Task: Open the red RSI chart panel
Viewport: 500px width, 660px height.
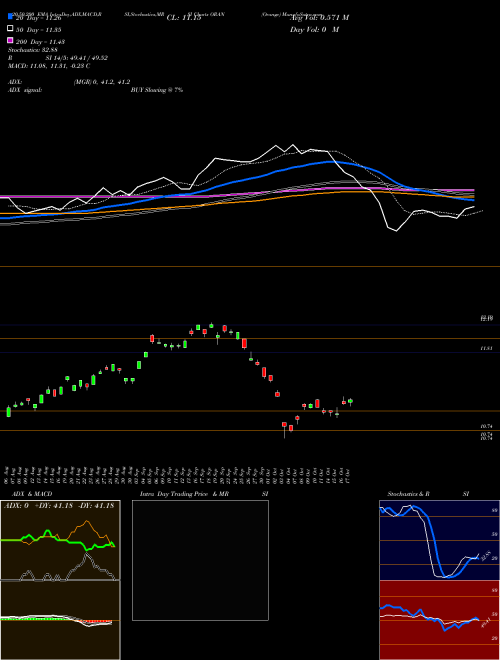Action: [x=439, y=620]
